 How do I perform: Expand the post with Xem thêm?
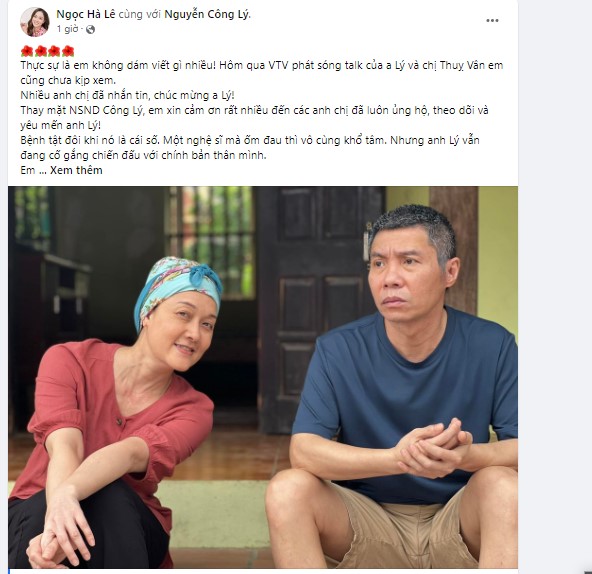76,170
